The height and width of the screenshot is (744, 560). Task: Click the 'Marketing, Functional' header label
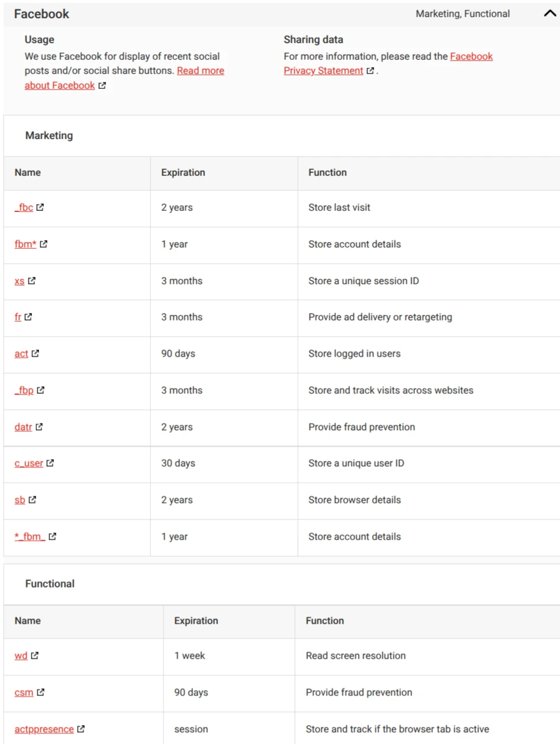(462, 14)
